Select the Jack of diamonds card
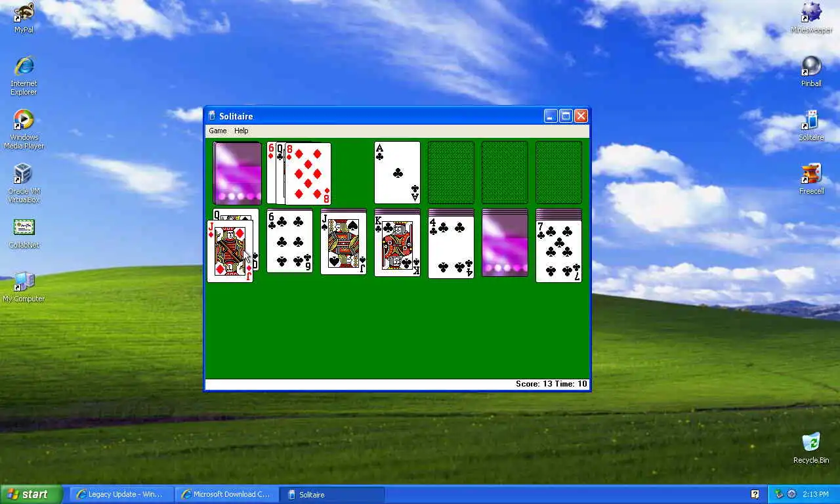 tap(230, 251)
